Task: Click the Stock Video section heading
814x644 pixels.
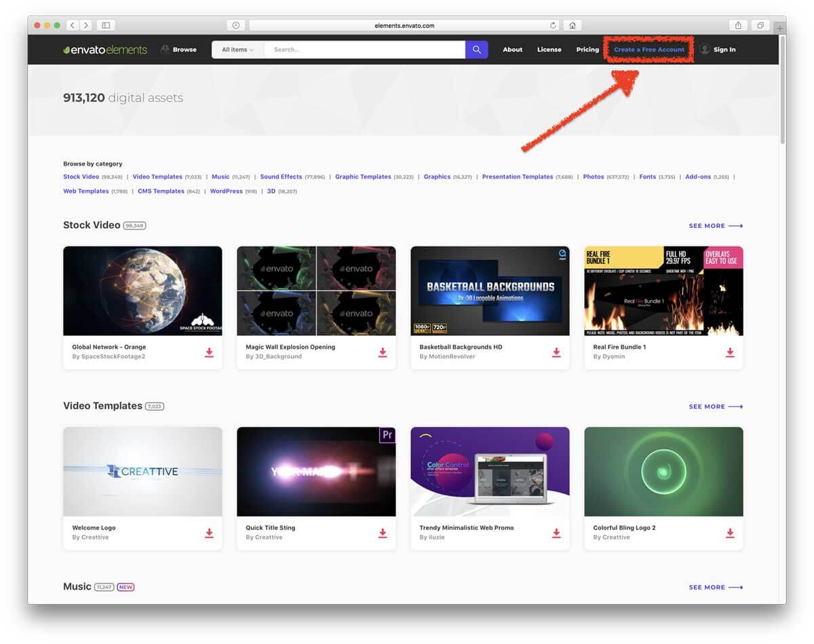Action: (x=92, y=225)
